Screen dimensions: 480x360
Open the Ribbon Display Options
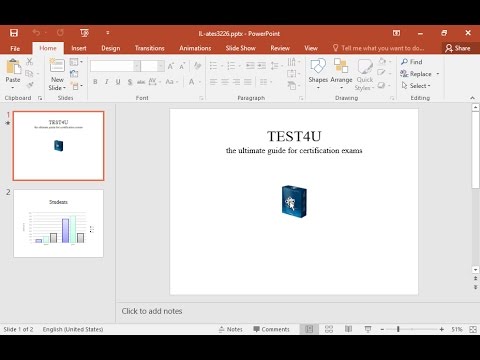point(396,33)
